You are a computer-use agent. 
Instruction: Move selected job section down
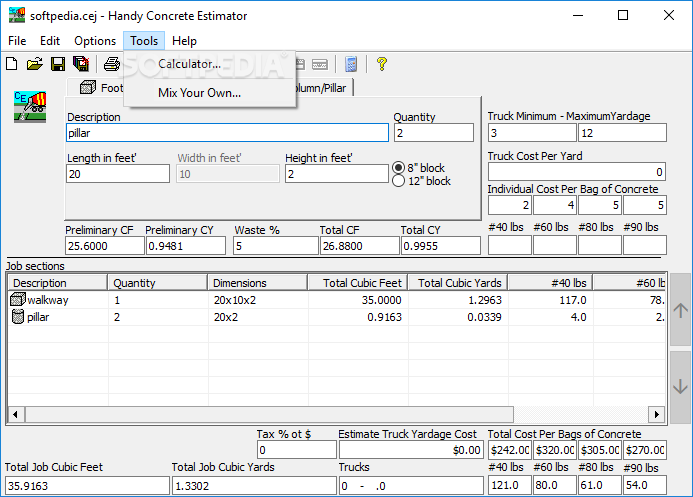[680, 387]
